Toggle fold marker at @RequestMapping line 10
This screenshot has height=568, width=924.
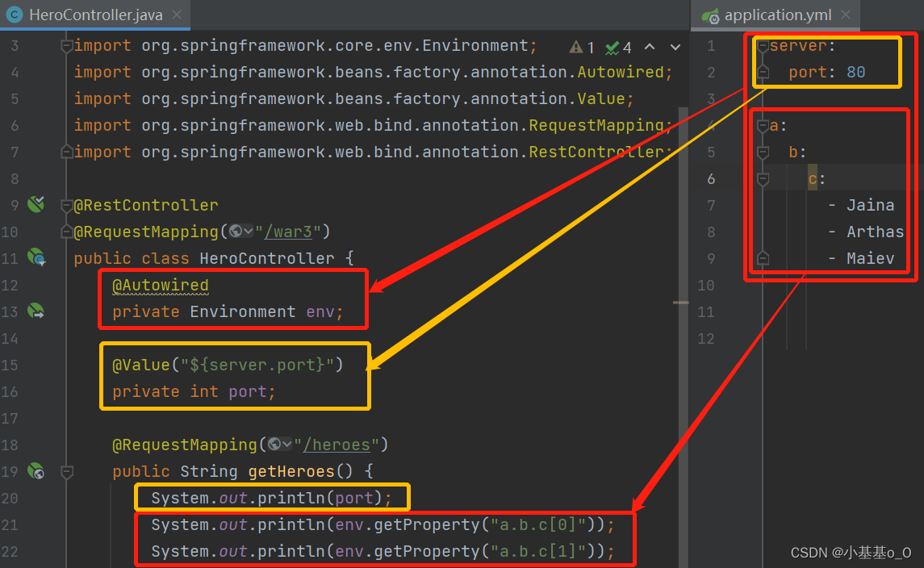coord(67,232)
